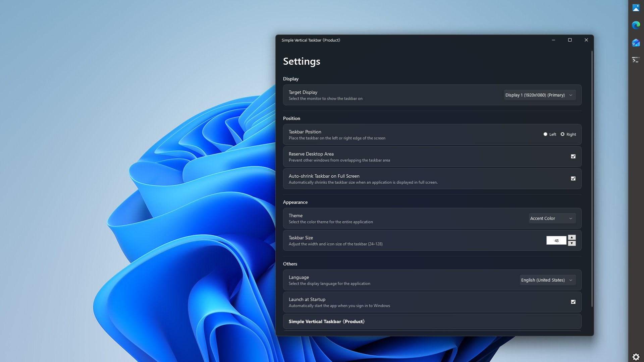Click "Select the display language for the application"
Screen dimensions: 644x362
point(329,284)
